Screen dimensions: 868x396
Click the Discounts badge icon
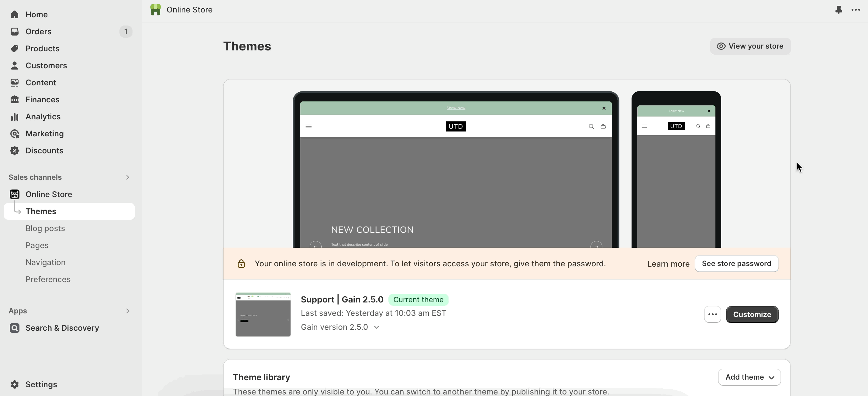15,151
